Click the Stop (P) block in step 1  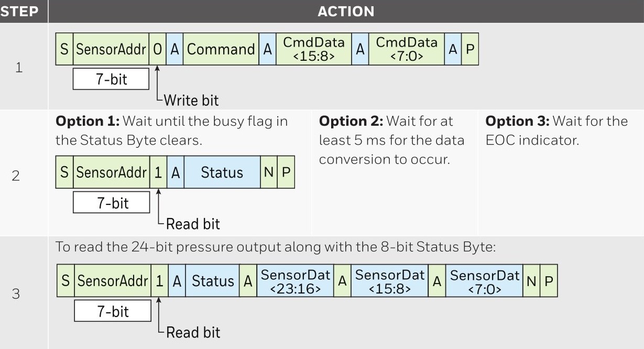click(x=470, y=49)
